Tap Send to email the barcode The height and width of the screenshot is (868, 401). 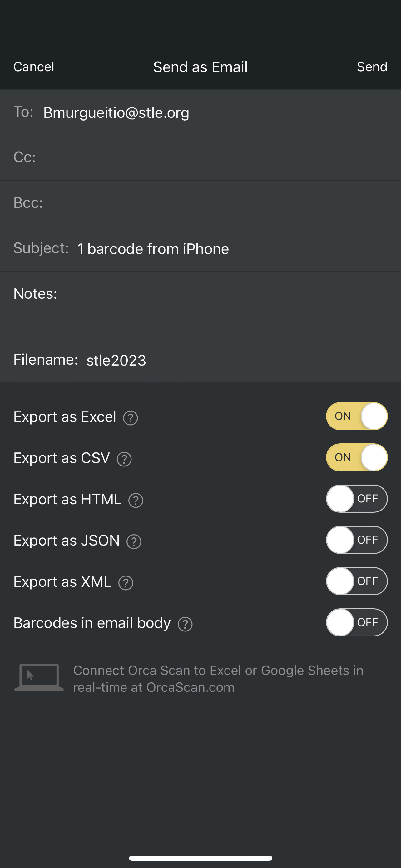point(372,67)
